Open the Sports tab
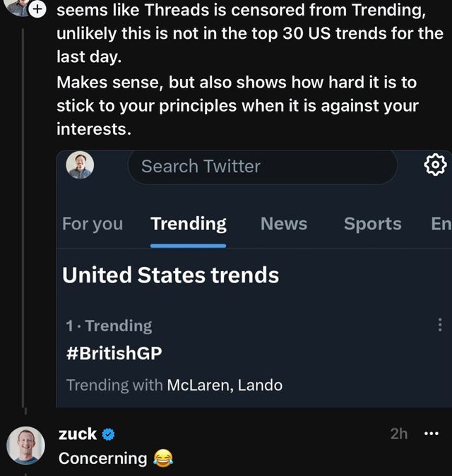452x476 pixels. 372,224
